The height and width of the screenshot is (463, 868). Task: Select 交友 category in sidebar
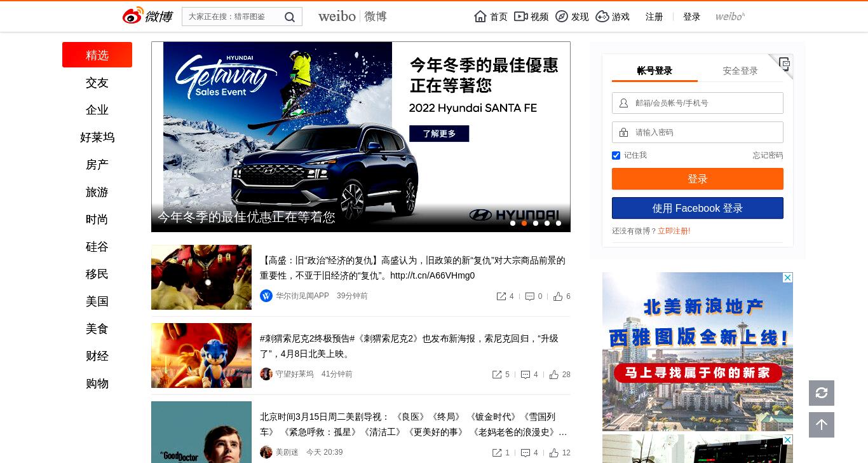point(97,83)
